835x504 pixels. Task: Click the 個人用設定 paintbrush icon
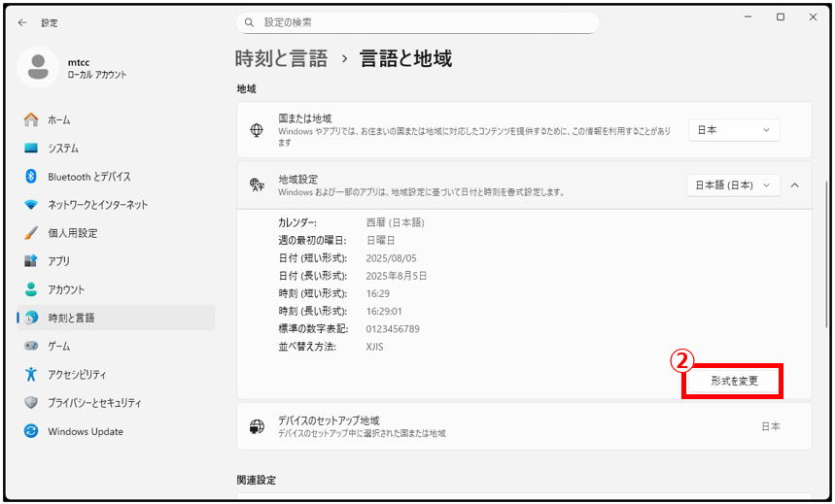[x=31, y=232]
